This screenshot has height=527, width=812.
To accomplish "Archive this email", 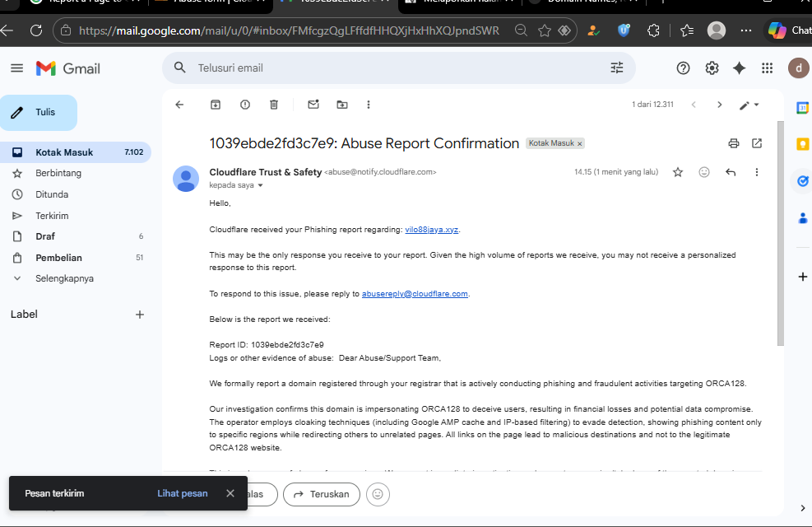I will pyautogui.click(x=216, y=105).
